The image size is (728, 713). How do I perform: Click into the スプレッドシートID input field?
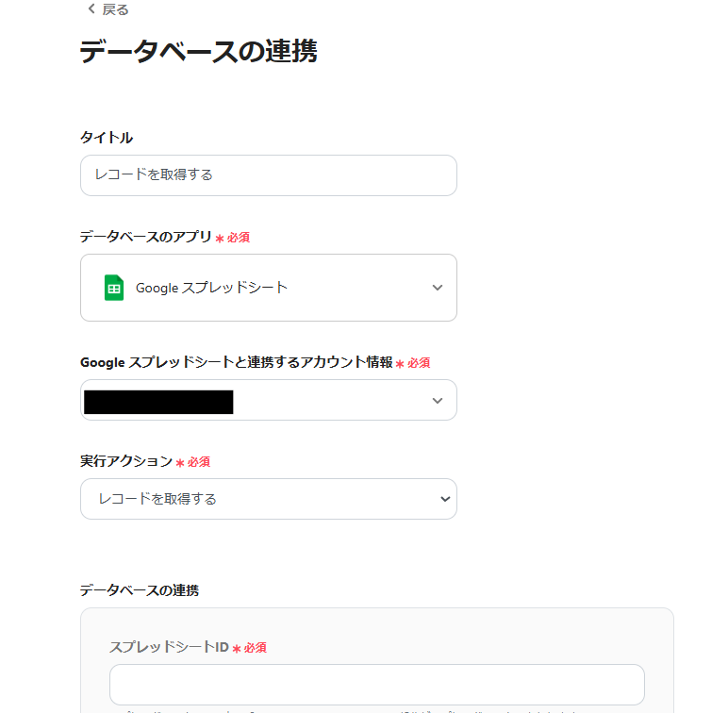click(376, 684)
